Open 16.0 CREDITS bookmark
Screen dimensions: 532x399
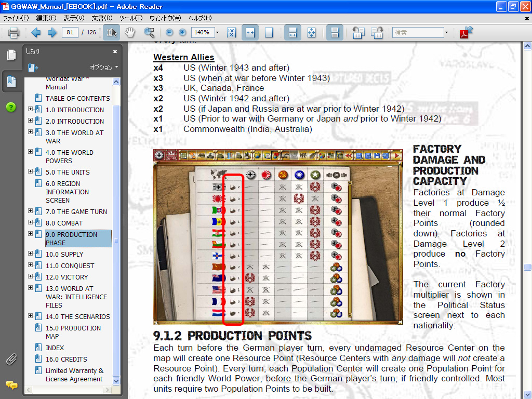tap(66, 360)
